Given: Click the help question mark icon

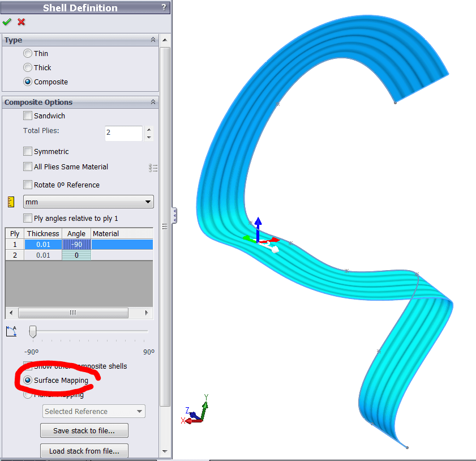Looking at the screenshot, I should (164, 7).
